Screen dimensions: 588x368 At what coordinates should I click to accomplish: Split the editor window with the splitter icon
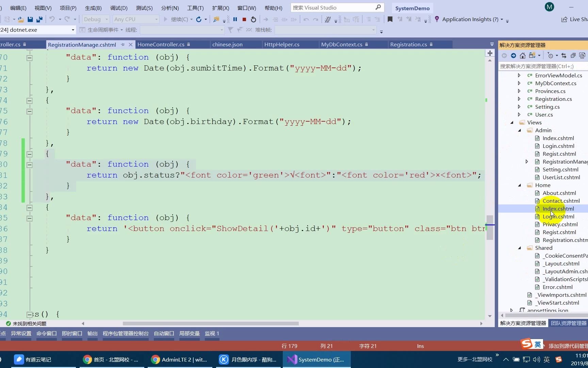[490, 53]
